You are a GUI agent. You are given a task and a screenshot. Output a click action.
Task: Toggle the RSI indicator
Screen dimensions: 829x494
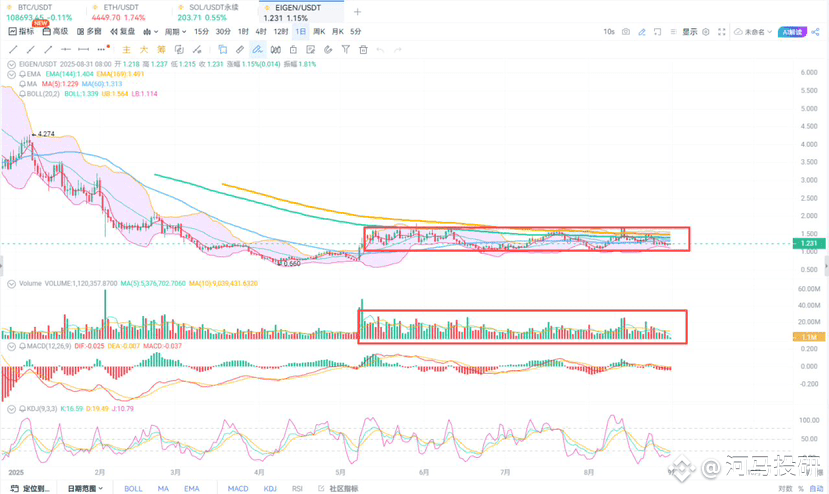(297, 488)
